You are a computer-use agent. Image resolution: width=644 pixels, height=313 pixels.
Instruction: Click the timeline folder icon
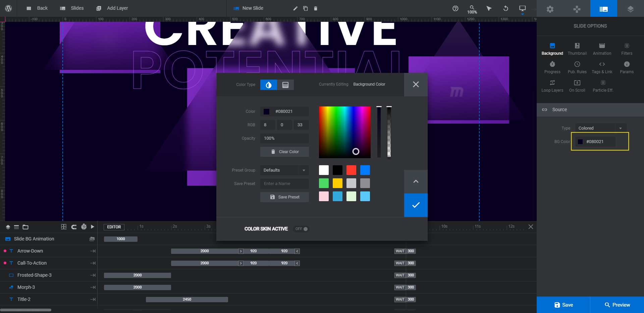(x=25, y=227)
